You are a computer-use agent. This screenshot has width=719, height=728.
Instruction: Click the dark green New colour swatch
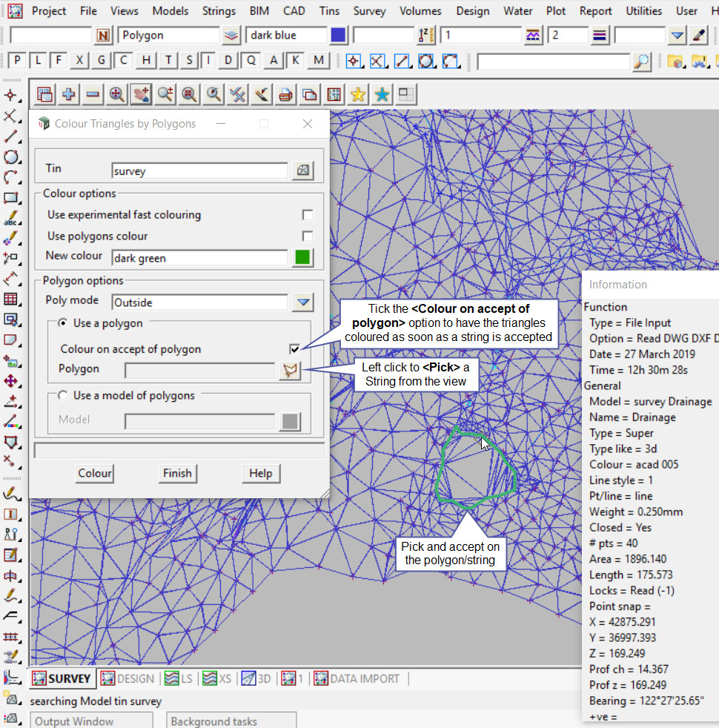[302, 258]
